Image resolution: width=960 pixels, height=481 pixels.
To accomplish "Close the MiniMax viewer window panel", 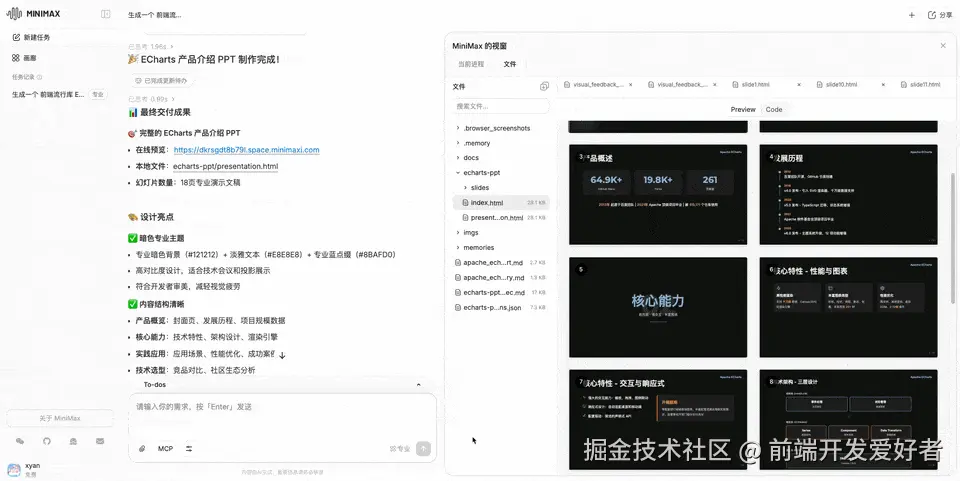I will (943, 46).
